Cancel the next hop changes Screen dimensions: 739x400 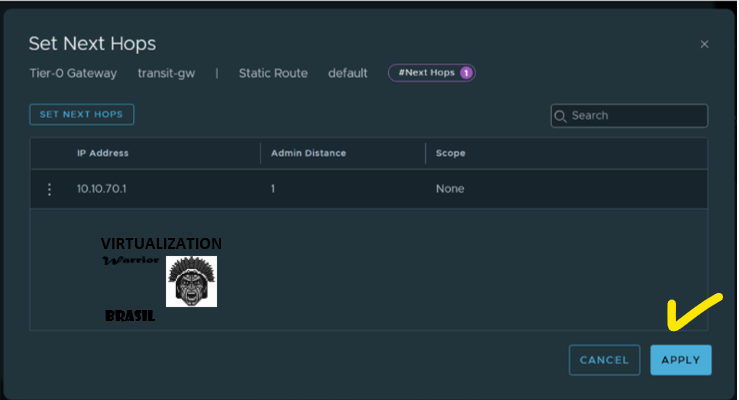[x=604, y=360]
